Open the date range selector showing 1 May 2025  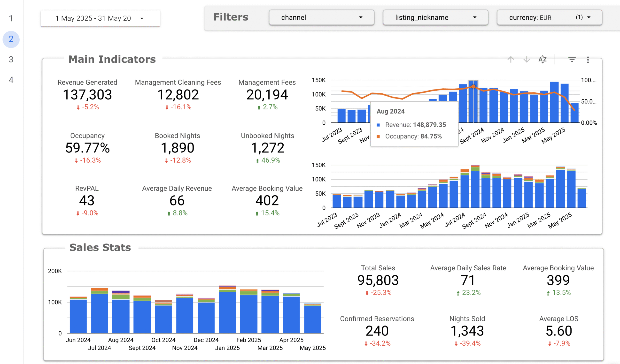100,18
